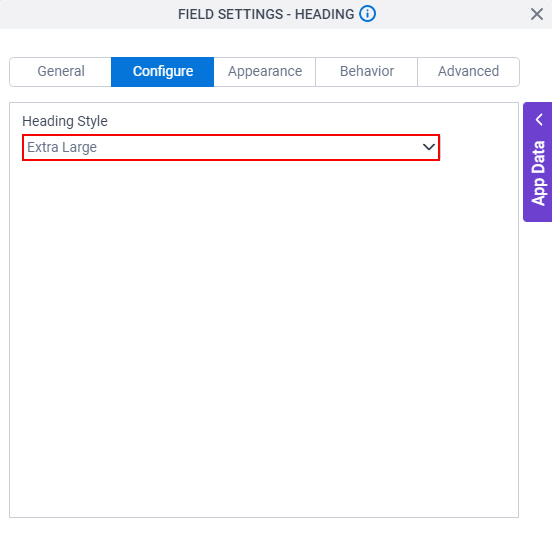Close the Field Settings dialog
The height and width of the screenshot is (543, 552).
537,14
